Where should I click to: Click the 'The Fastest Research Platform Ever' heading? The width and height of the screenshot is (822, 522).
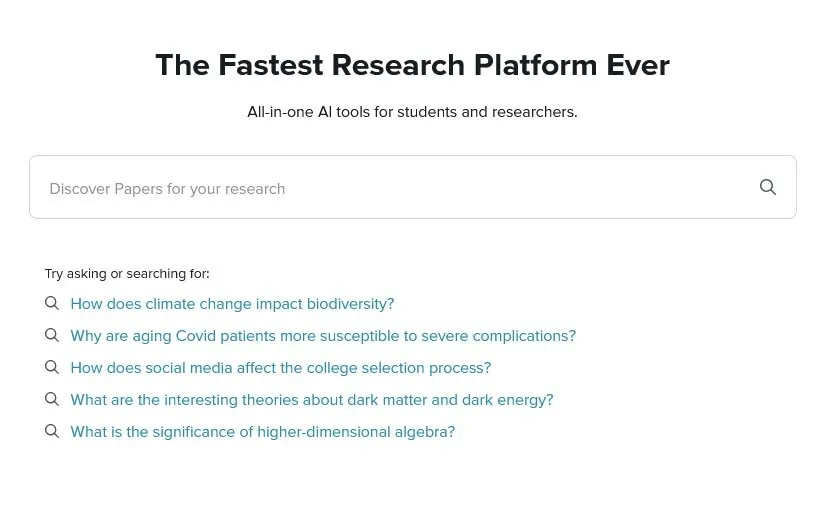[x=412, y=65]
